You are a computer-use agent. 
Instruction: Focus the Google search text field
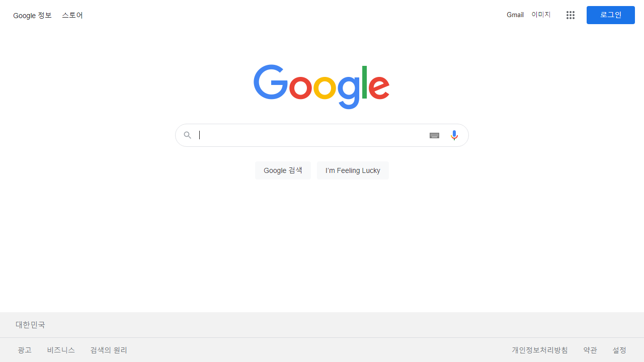click(311, 135)
